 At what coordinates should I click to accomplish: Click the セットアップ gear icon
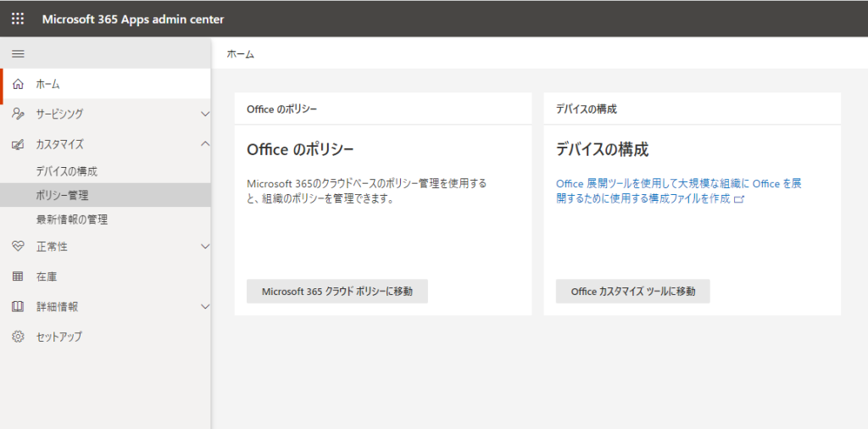(x=18, y=337)
